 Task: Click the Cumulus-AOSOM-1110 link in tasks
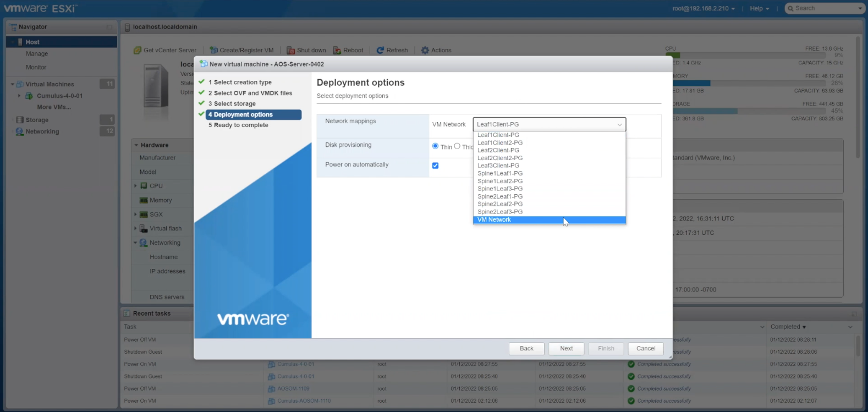point(304,401)
